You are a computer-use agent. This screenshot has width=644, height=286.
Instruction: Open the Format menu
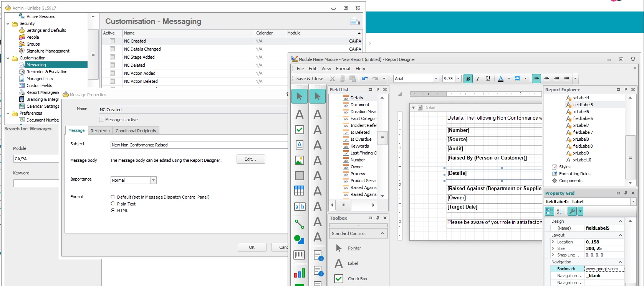[x=343, y=69]
